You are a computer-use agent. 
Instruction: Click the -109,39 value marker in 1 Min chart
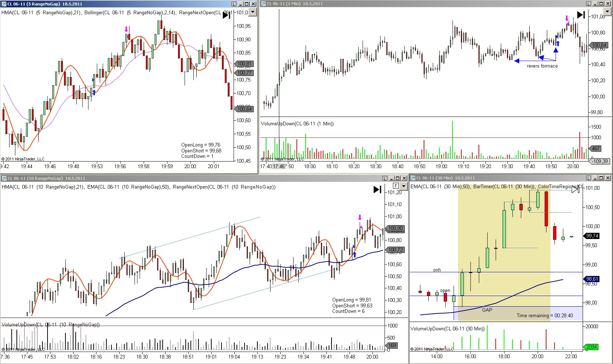coord(599,161)
